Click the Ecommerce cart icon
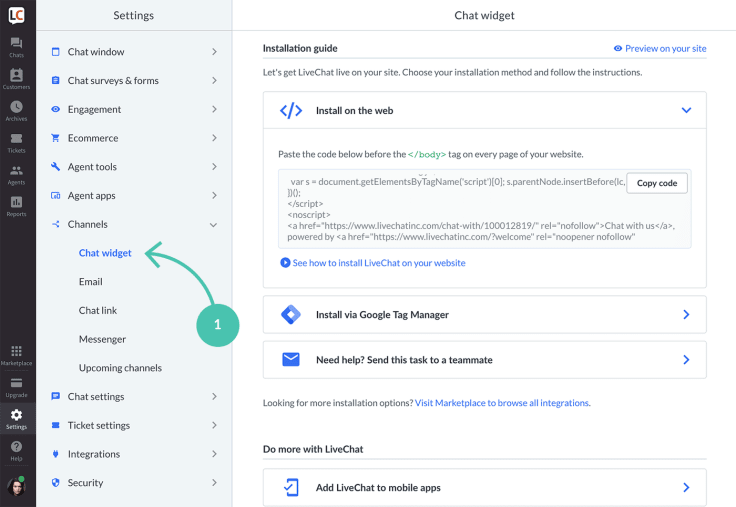Screen dimensions: 736x507 (55, 138)
